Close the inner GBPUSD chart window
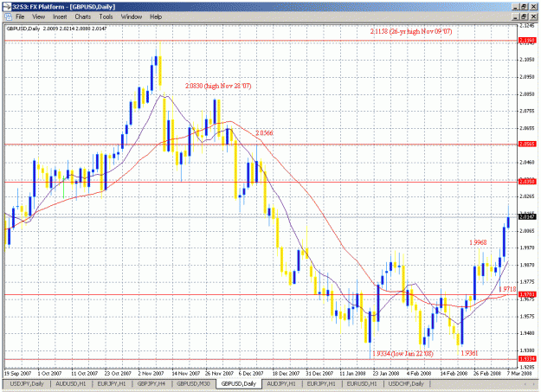Screen dimensions: 541x392 click(x=534, y=16)
